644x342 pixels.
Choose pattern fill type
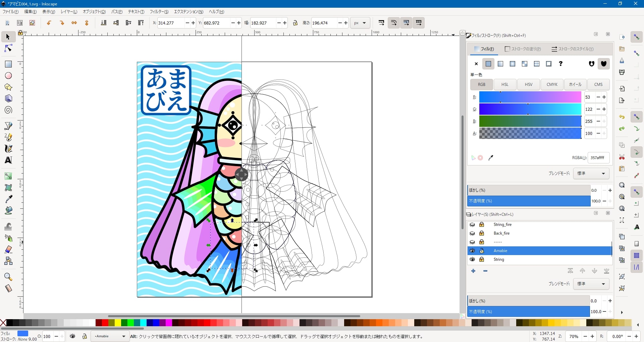(537, 64)
